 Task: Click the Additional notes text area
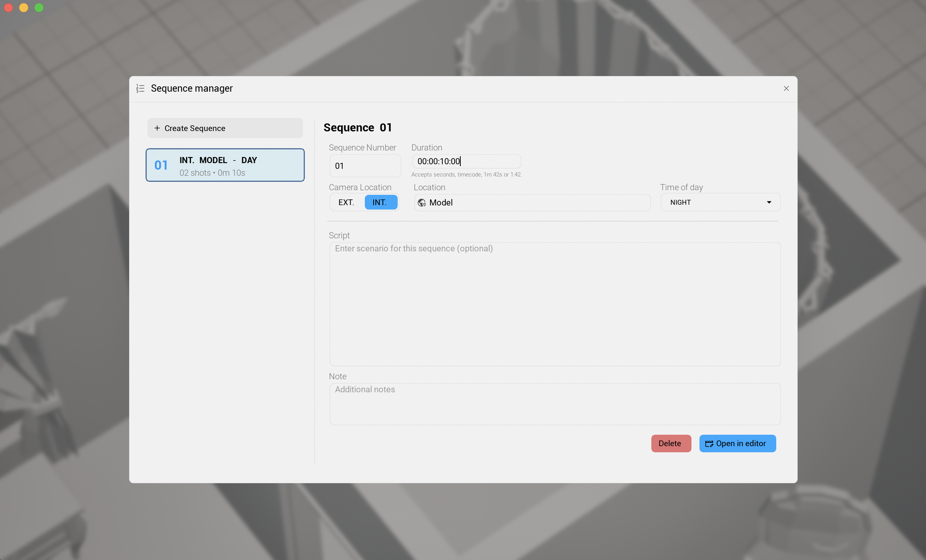click(555, 404)
